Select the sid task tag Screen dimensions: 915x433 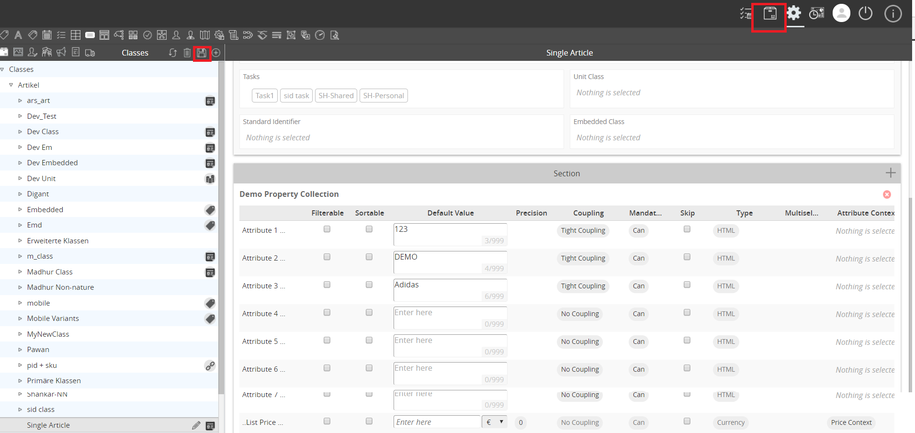pyautogui.click(x=296, y=96)
